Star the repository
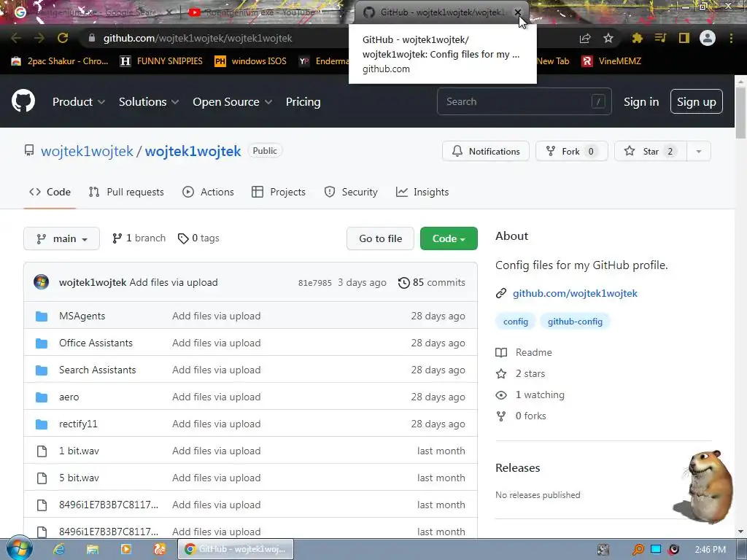Screen dimensions: 747x560 coord(651,152)
